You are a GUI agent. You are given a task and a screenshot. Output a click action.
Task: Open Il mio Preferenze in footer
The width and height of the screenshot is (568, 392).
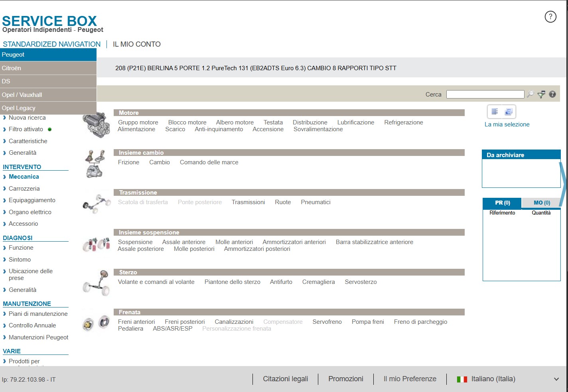tap(410, 379)
